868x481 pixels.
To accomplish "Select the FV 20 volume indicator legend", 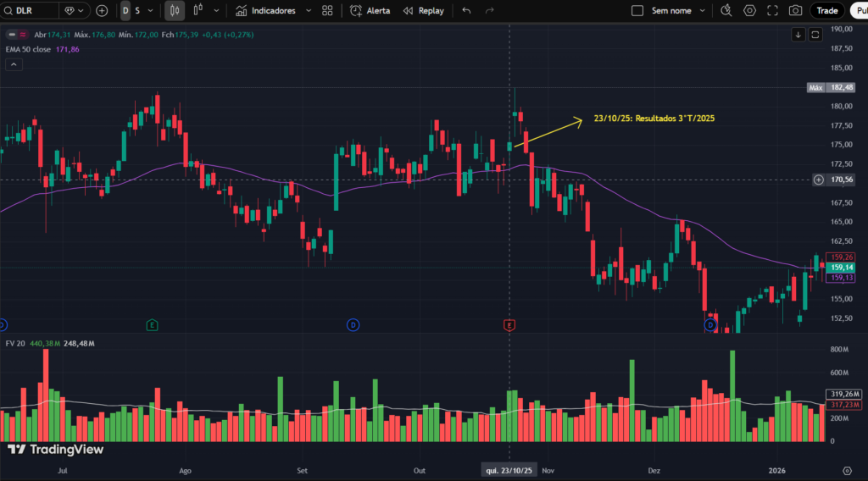I will click(15, 343).
